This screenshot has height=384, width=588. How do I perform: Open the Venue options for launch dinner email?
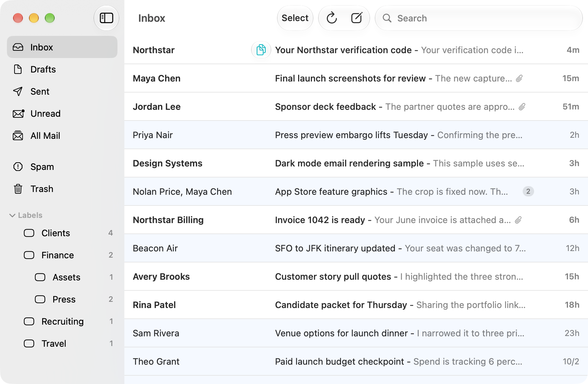click(356, 333)
